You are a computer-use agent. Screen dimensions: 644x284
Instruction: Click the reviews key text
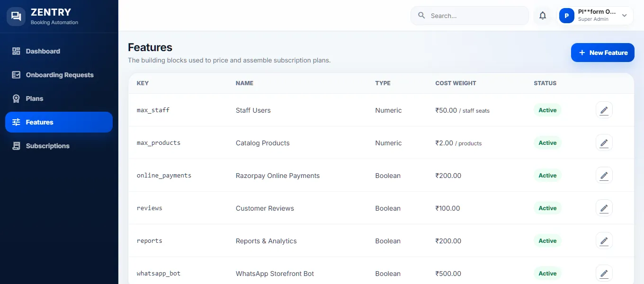coord(149,208)
